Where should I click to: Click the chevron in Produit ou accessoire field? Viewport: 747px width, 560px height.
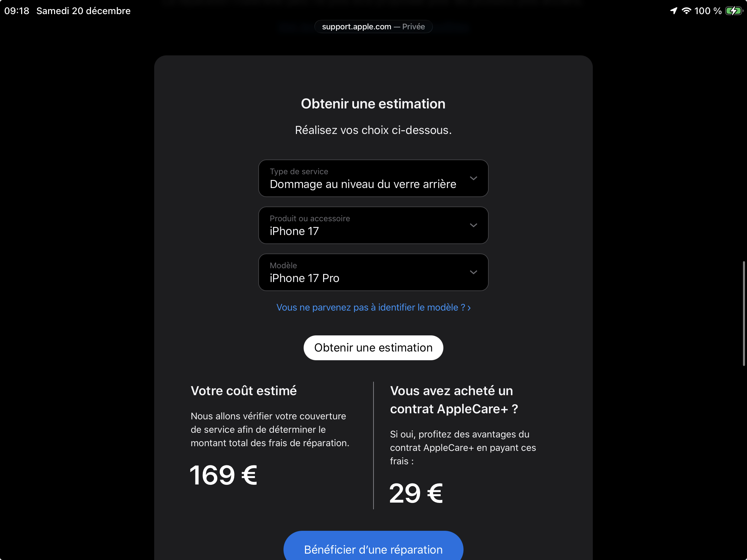click(473, 225)
